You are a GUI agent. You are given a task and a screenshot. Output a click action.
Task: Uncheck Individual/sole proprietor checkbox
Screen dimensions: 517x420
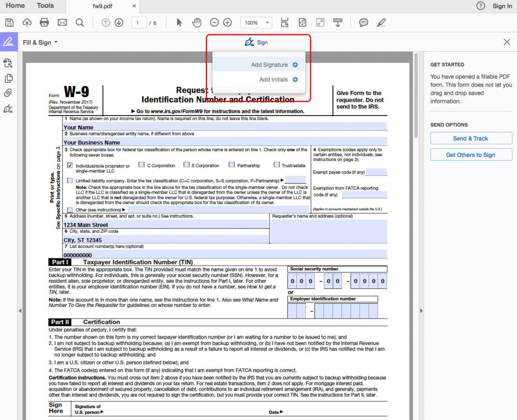click(70, 166)
